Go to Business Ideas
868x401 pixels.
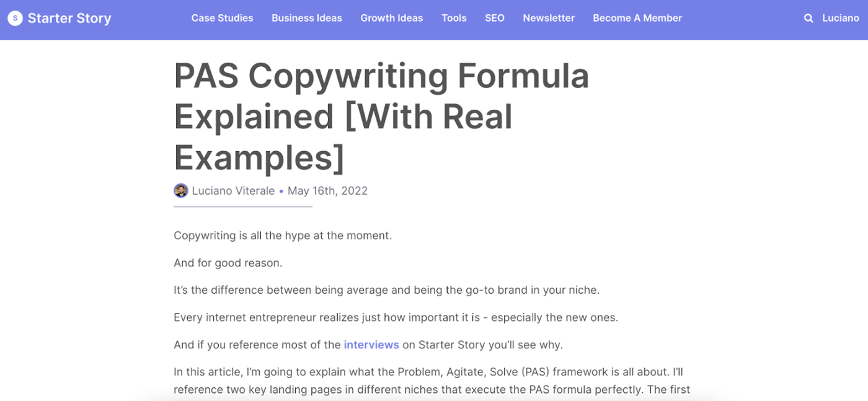(307, 18)
